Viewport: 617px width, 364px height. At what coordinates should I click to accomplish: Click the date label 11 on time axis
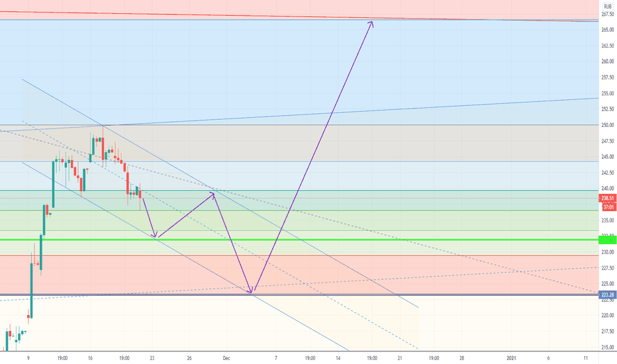[x=585, y=358]
